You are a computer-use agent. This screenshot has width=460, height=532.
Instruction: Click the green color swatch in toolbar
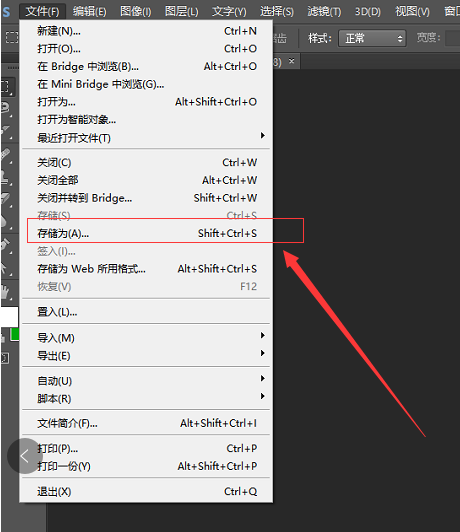coord(15,335)
